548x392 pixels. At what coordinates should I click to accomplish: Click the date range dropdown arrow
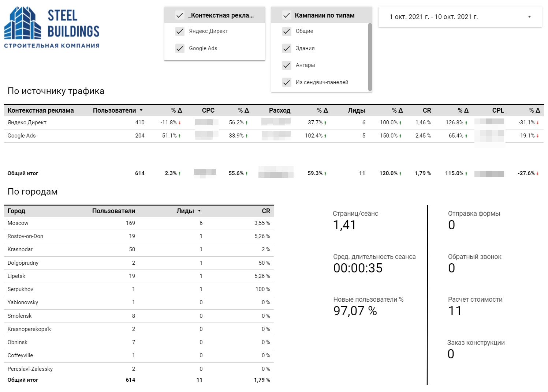click(x=529, y=17)
